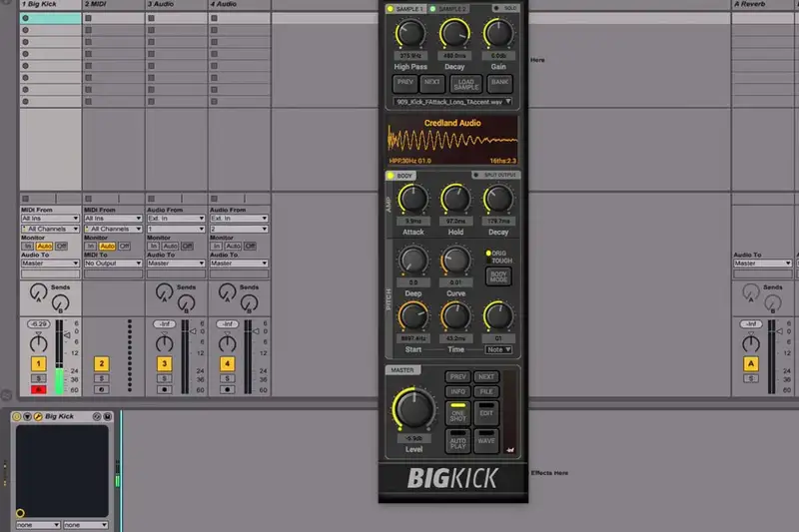Click stop button in first slot of 3 Audio
The image size is (799, 532).
point(152,18)
